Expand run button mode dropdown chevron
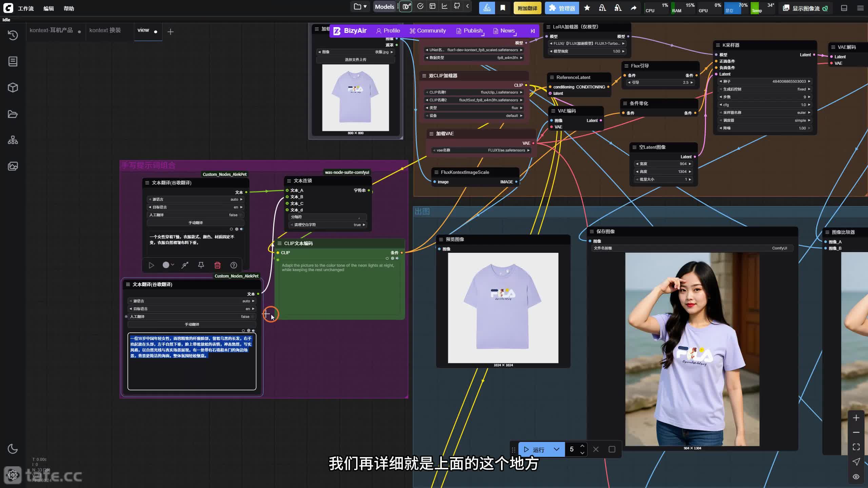868x488 pixels. coord(556,449)
